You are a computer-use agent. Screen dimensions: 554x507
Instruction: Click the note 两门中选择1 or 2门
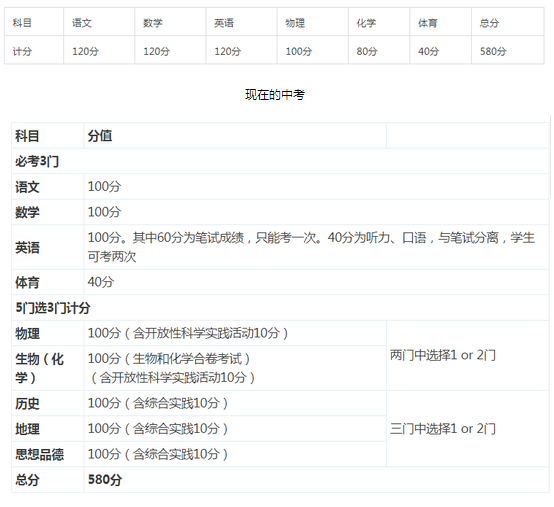click(x=443, y=355)
